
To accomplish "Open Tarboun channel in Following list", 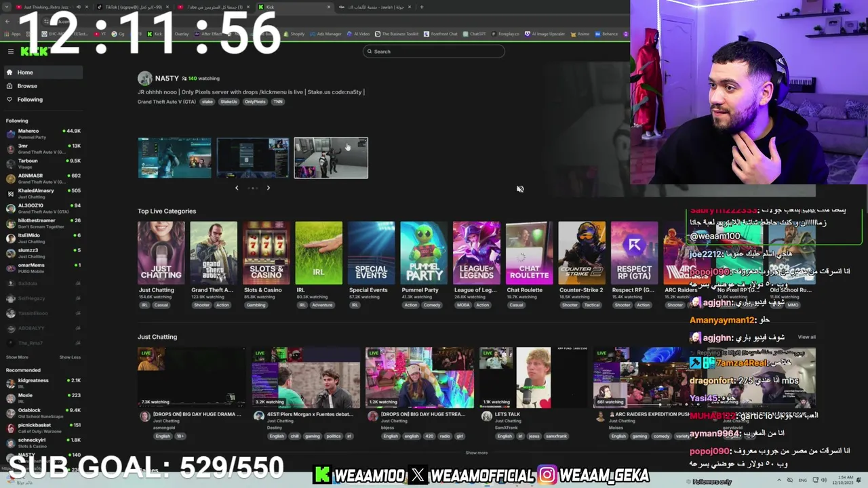I will click(x=42, y=163).
